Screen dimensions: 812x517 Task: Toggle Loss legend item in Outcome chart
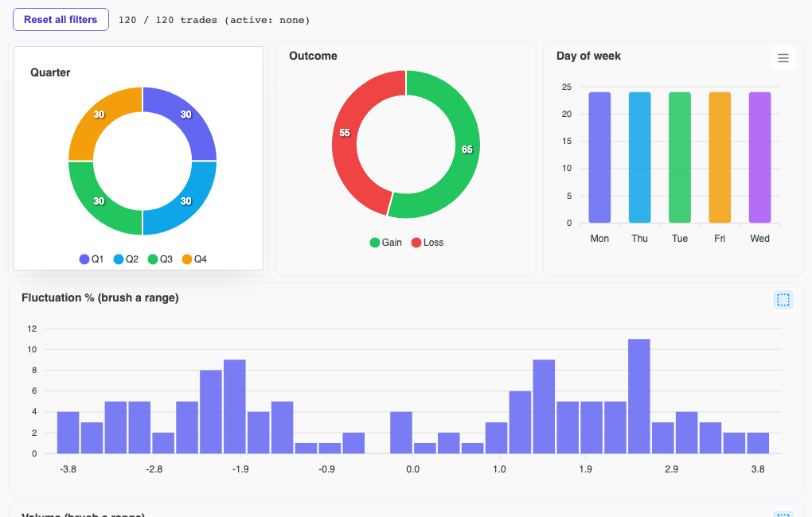(427, 243)
